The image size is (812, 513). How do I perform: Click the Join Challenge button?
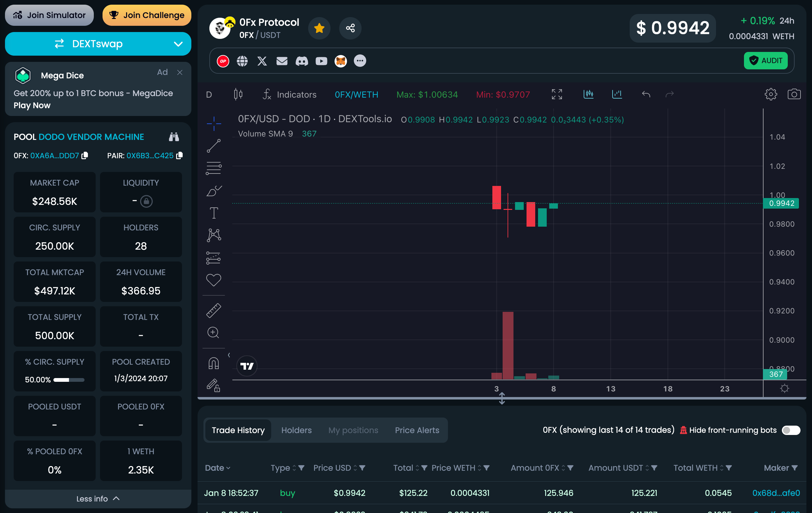[147, 15]
